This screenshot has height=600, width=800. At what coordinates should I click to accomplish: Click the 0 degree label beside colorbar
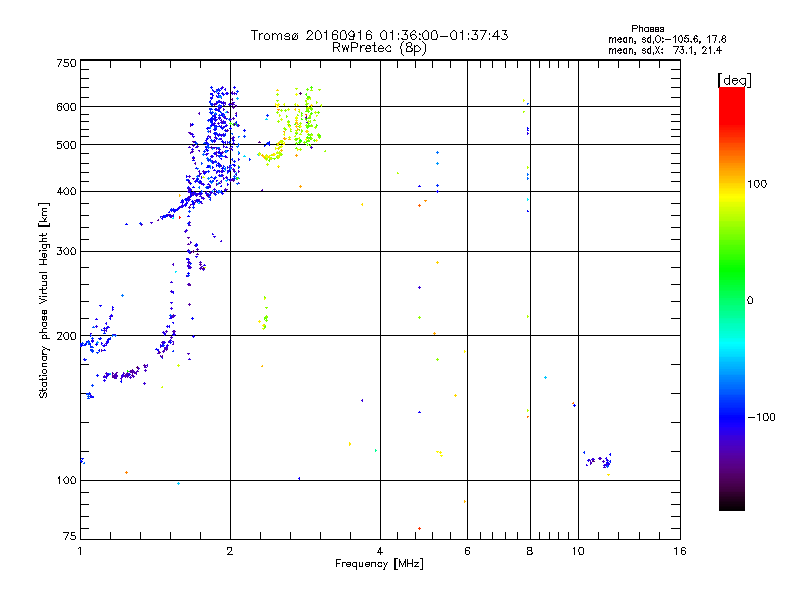[x=750, y=300]
